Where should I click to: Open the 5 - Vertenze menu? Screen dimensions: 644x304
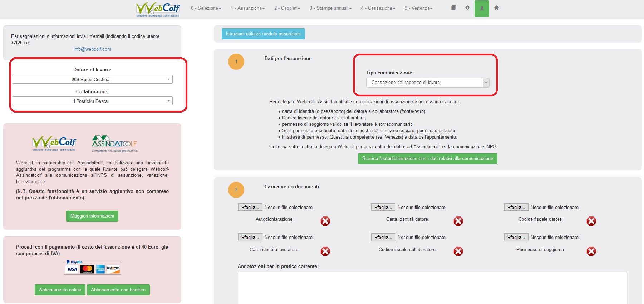(418, 8)
